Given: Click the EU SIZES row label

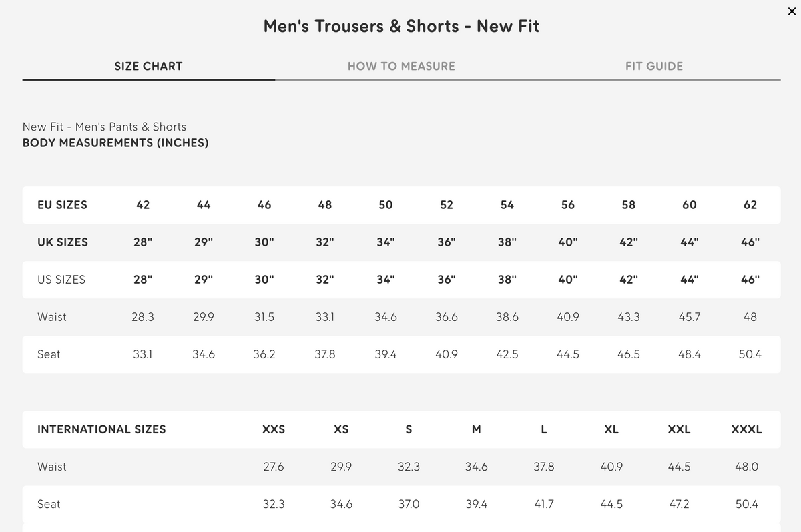Looking at the screenshot, I should pos(63,205).
